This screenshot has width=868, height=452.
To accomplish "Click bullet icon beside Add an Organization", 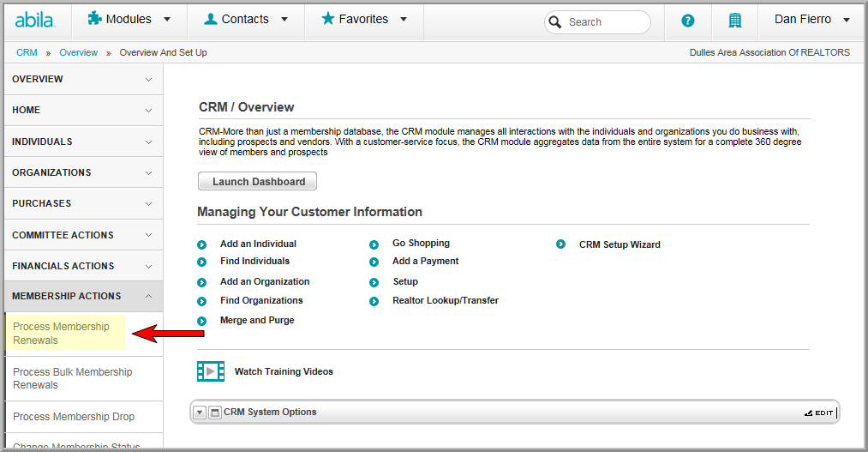I will point(202,282).
